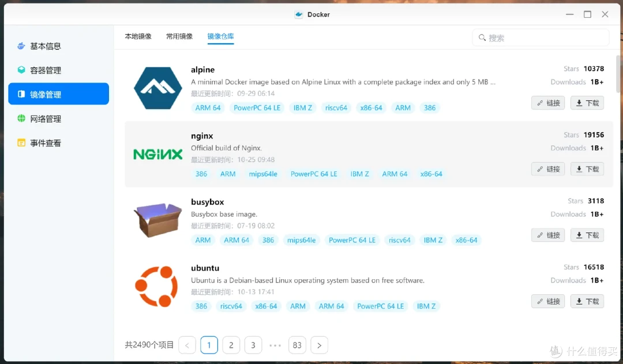Click alpine's riscv64 tag
This screenshot has height=364, width=623.
(x=336, y=108)
